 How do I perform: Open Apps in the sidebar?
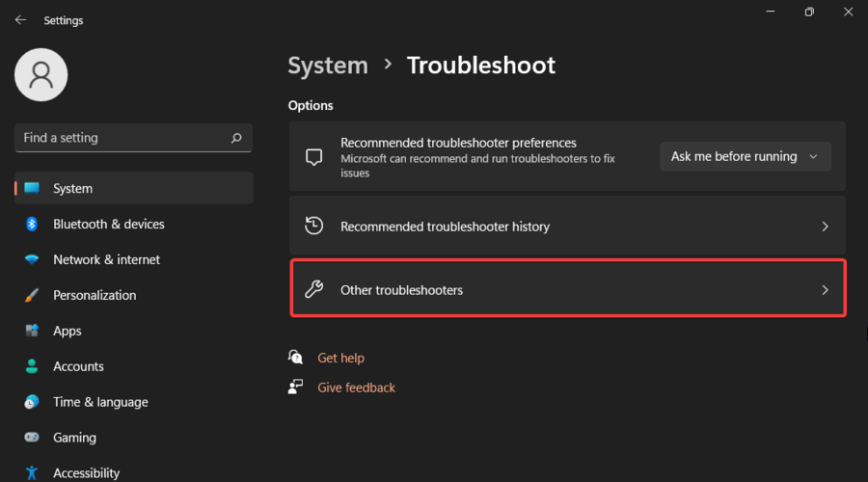tap(68, 331)
